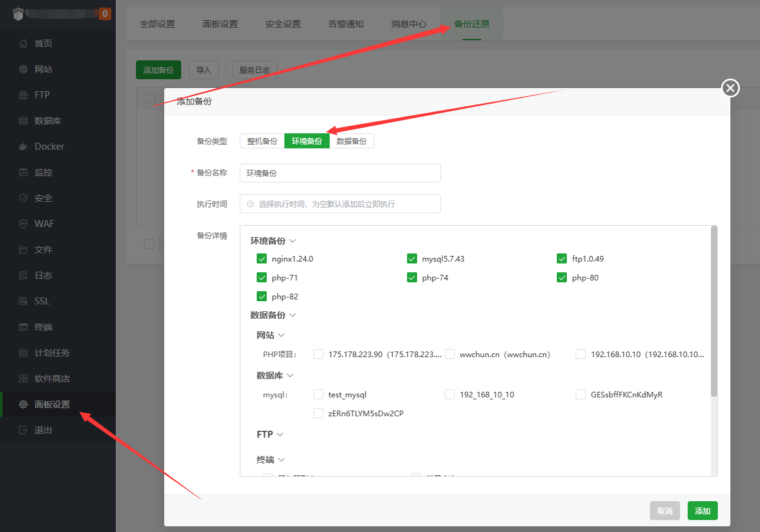Open the SSL icon in sidebar
760x532 pixels.
(23, 301)
